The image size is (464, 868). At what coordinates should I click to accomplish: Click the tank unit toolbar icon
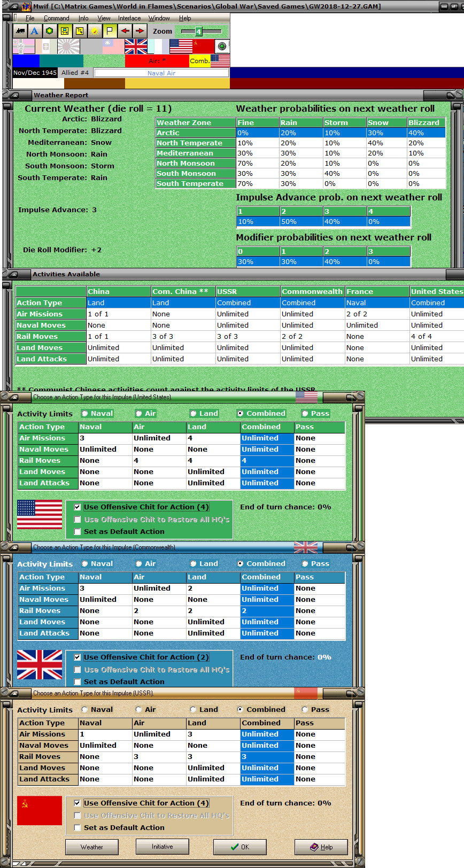pos(20,31)
